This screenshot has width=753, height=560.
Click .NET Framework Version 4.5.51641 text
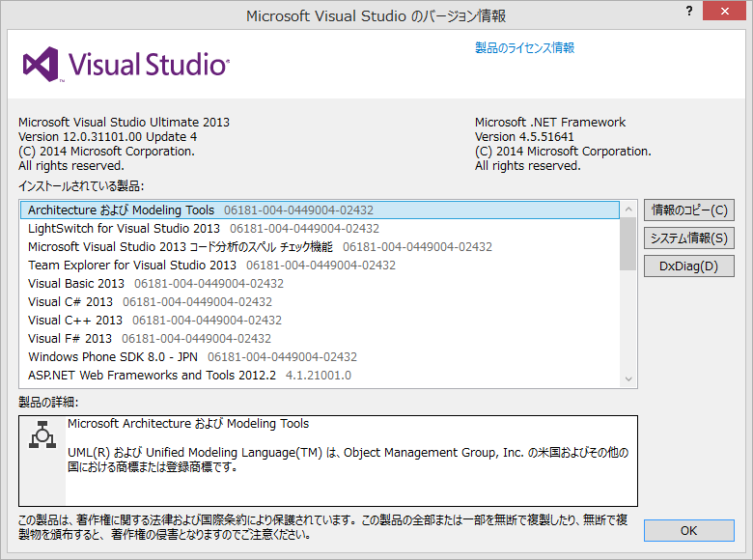coord(524,137)
